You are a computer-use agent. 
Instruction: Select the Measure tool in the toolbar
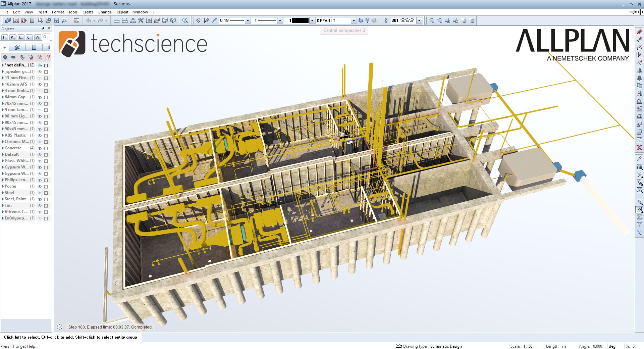[x=117, y=20]
